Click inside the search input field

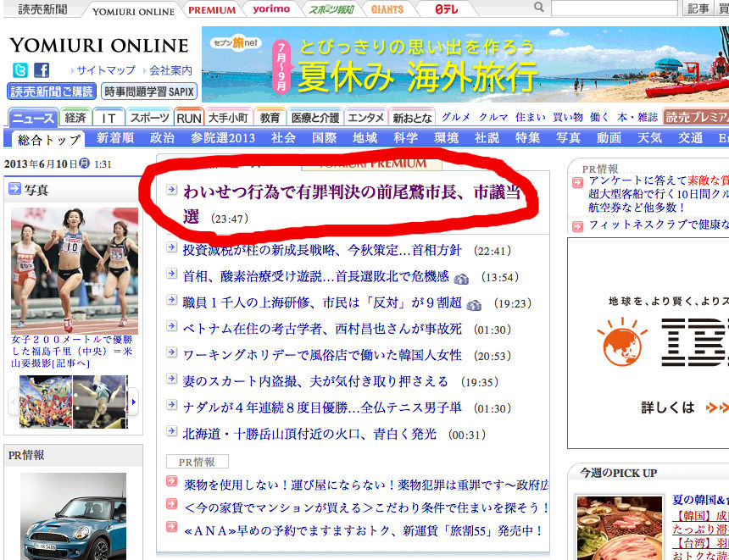(615, 8)
